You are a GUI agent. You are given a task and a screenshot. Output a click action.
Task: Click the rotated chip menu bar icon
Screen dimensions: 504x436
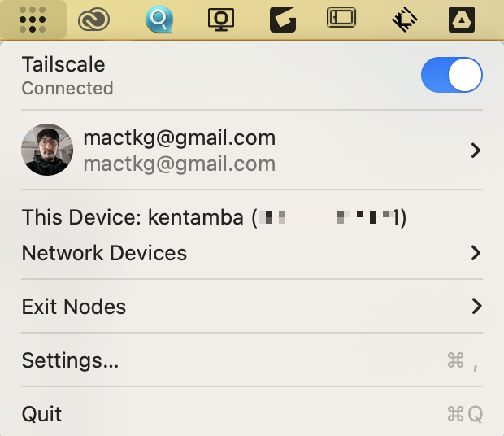coord(404,20)
